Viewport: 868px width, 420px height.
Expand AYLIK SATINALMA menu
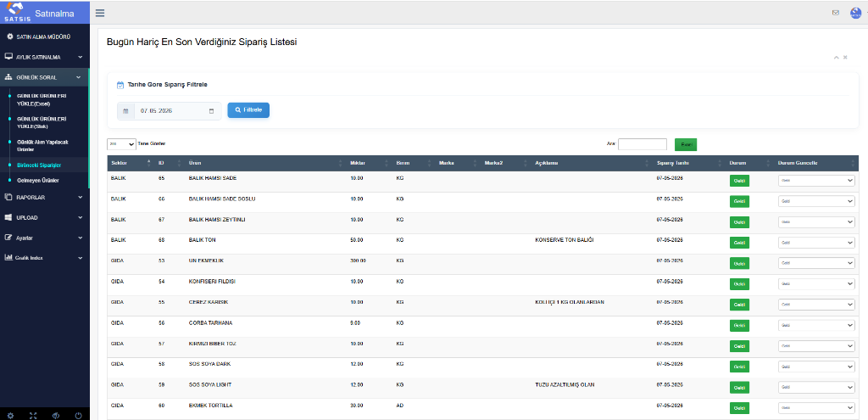pos(81,57)
